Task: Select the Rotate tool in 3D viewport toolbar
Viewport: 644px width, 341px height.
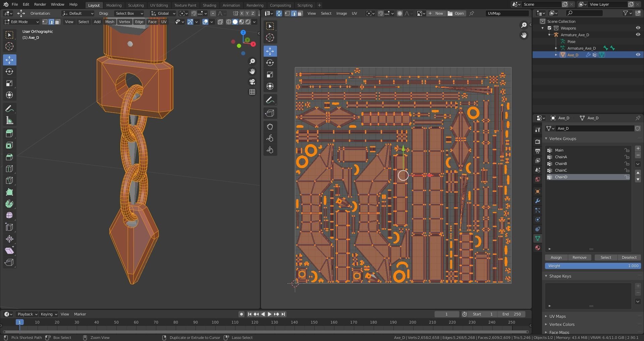Action: tap(9, 71)
